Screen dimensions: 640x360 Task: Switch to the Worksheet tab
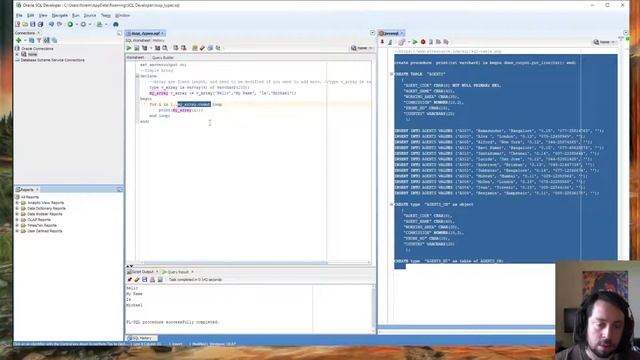tap(136, 58)
